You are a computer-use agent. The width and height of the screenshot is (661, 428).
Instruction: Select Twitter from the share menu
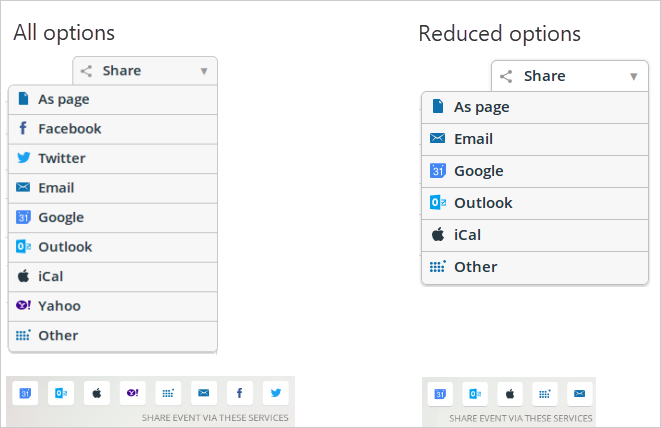(x=113, y=159)
